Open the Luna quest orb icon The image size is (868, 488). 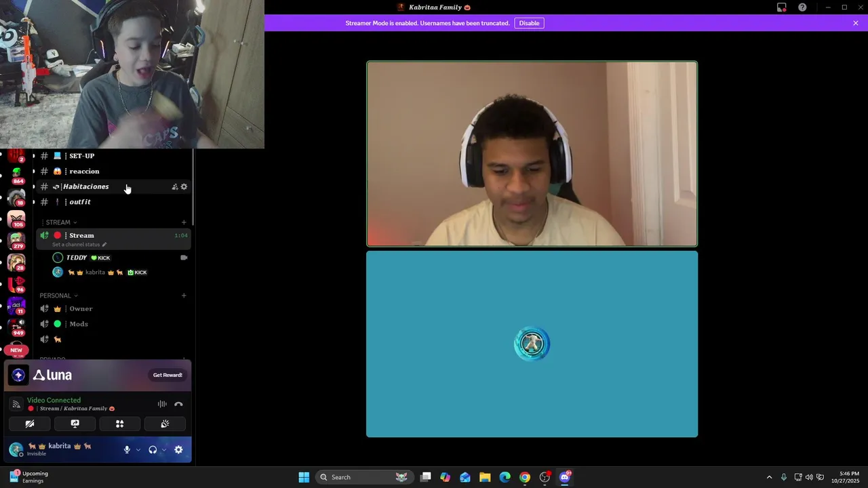(x=18, y=375)
